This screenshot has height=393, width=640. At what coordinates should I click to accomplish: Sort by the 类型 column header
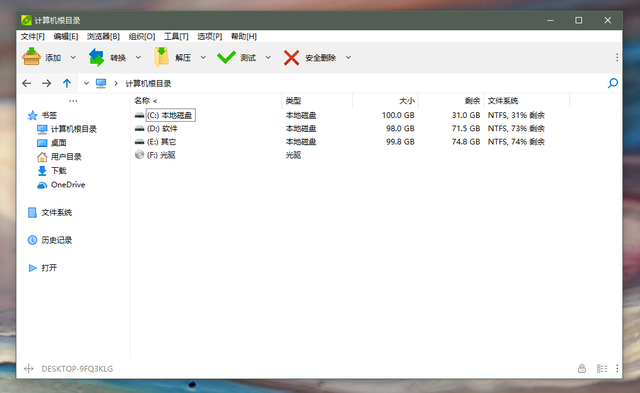pyautogui.click(x=317, y=101)
